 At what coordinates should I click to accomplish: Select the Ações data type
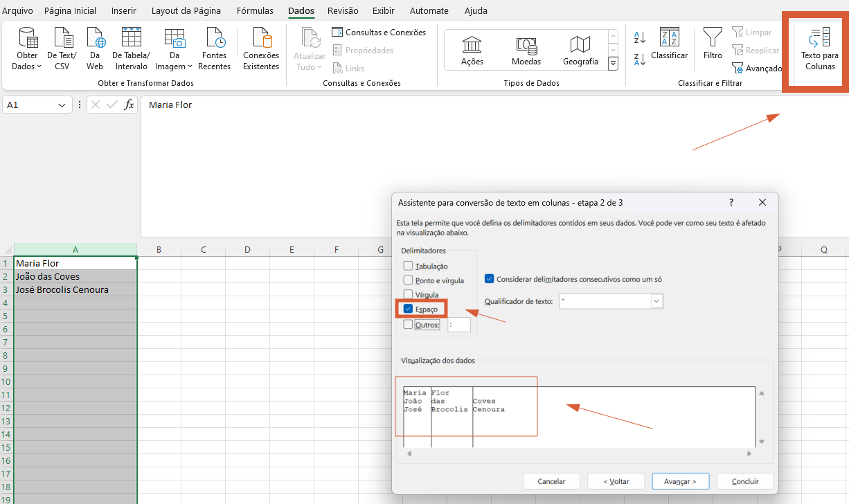point(472,51)
